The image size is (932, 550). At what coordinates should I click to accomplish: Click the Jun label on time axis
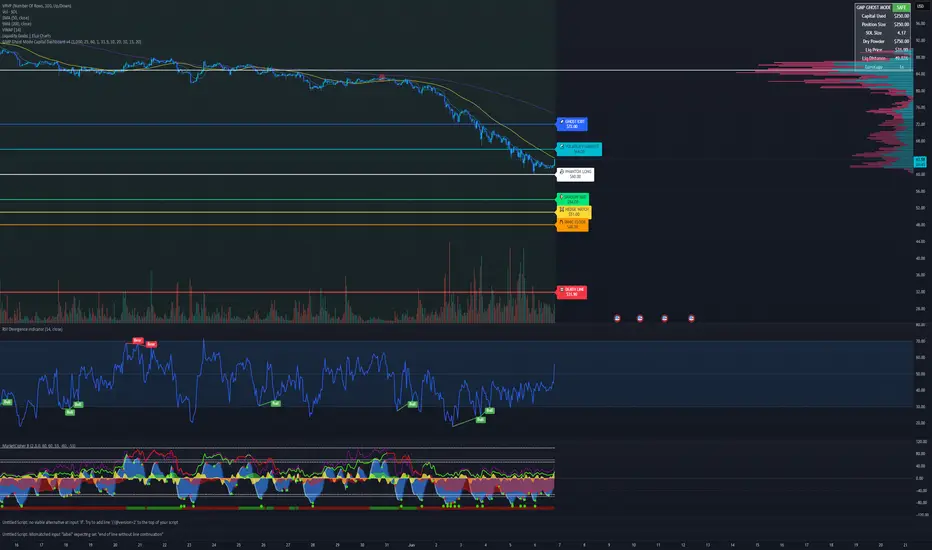click(411, 545)
